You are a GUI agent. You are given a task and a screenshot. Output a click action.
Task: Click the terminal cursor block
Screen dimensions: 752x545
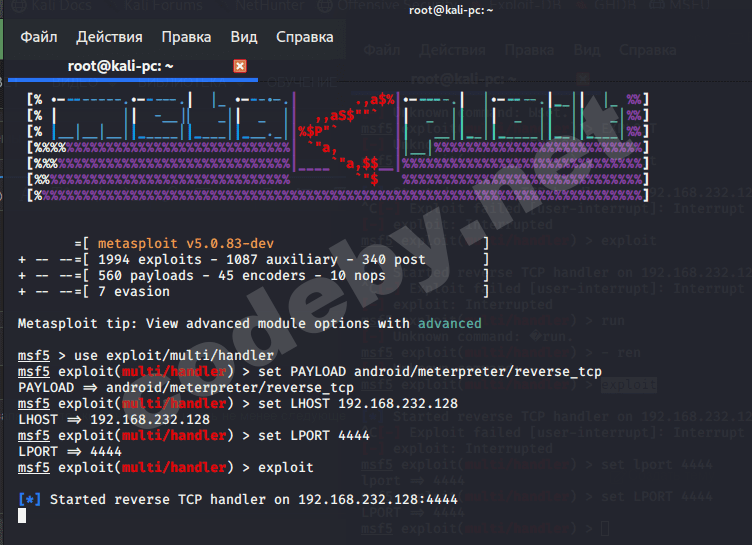click(x=22, y=516)
